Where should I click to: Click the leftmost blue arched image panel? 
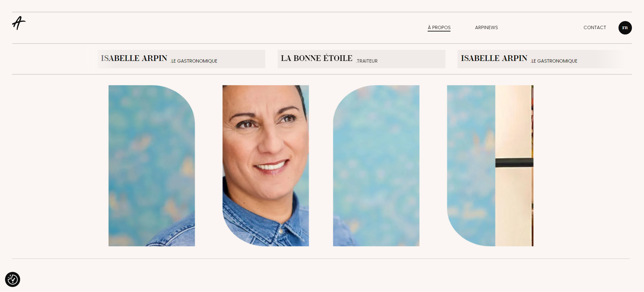152,166
